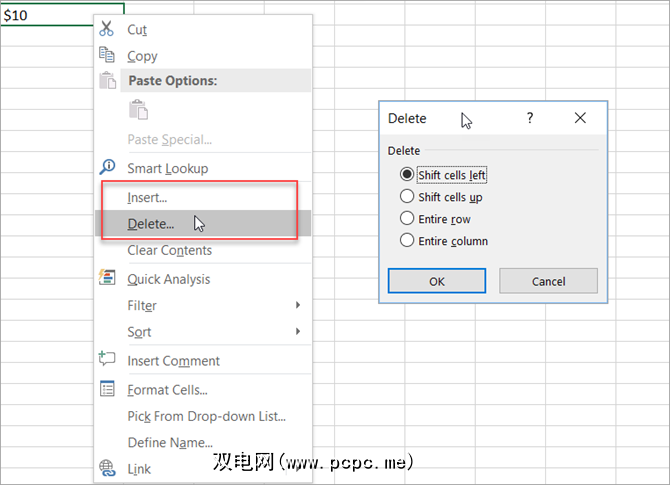Choose Delete... from the context menu
670x485 pixels.
coord(150,224)
